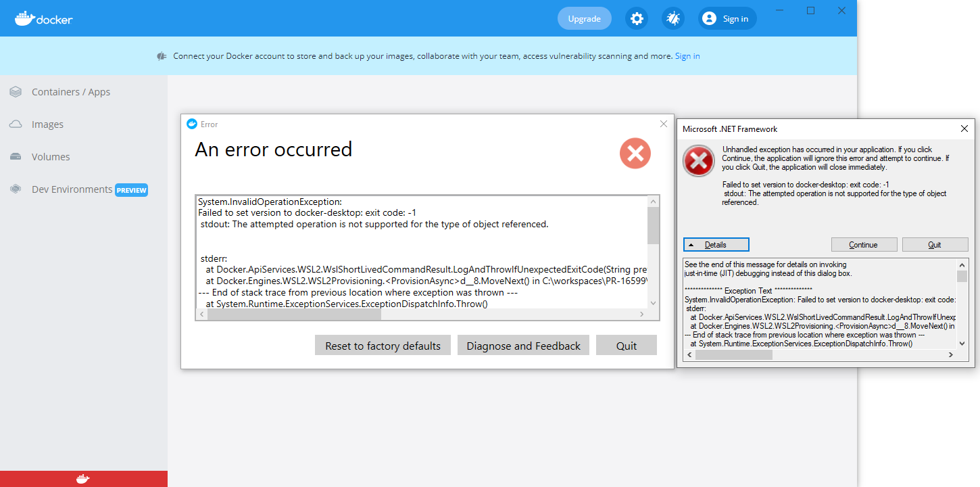Screen dimensions: 980x487
Task: Click the .NET Framework red error icon
Action: pos(698,161)
